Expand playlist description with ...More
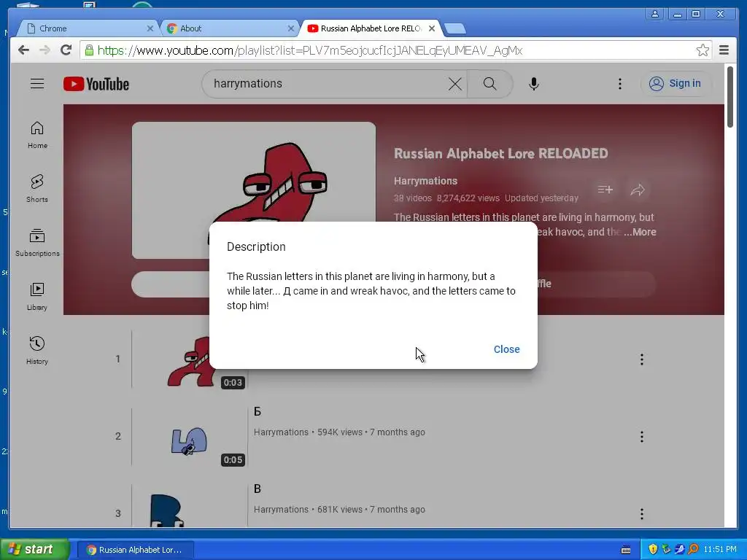The width and height of the screenshot is (747, 560). click(640, 232)
